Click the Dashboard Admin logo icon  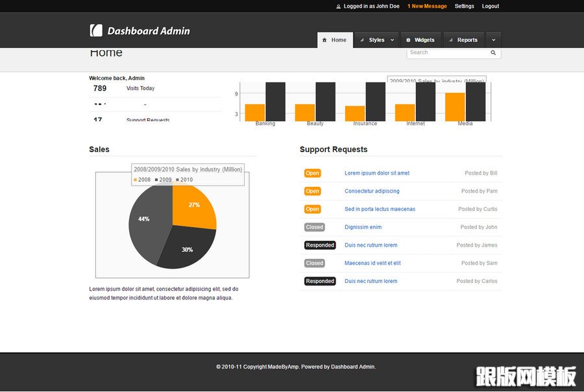[x=96, y=31]
